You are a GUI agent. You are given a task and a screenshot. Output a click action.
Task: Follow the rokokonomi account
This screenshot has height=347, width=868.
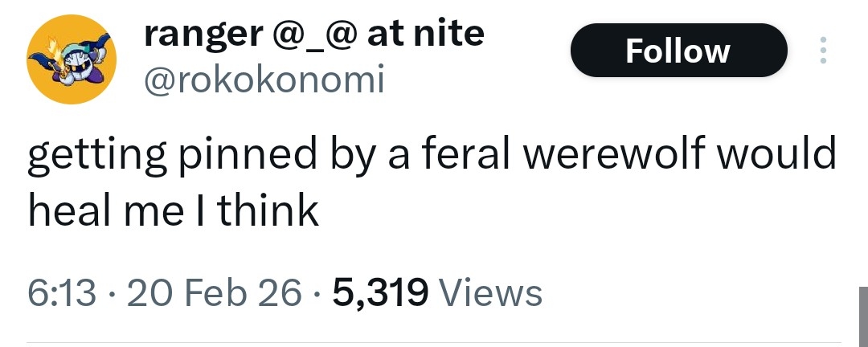click(x=678, y=51)
